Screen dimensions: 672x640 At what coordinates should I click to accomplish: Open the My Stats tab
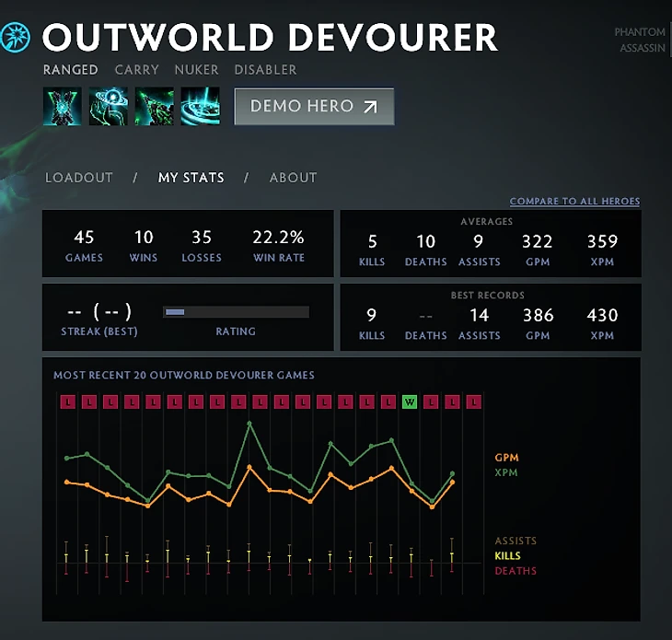point(191,178)
